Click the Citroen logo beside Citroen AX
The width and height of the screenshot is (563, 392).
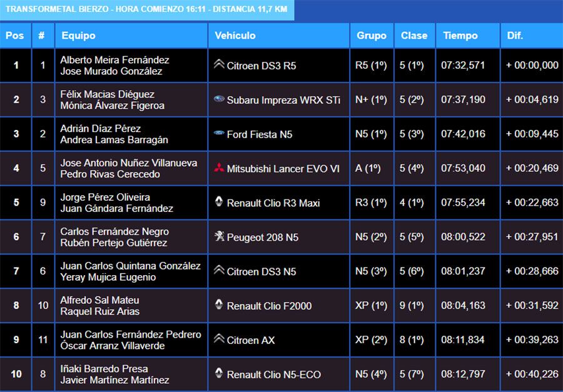[x=219, y=339]
